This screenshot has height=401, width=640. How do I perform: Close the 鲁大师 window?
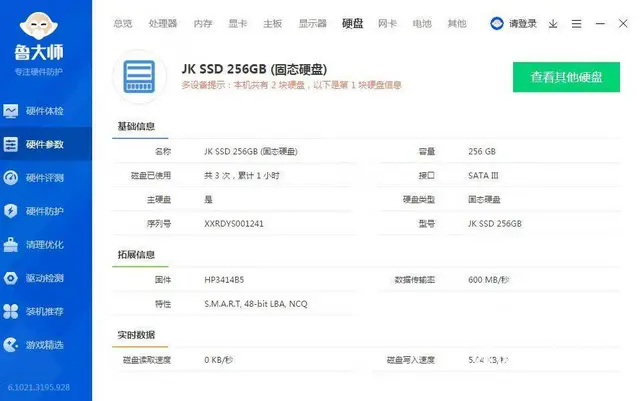pos(623,23)
